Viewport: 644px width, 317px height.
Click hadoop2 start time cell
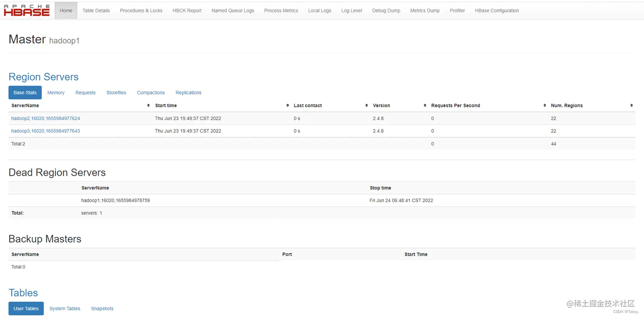pos(188,118)
